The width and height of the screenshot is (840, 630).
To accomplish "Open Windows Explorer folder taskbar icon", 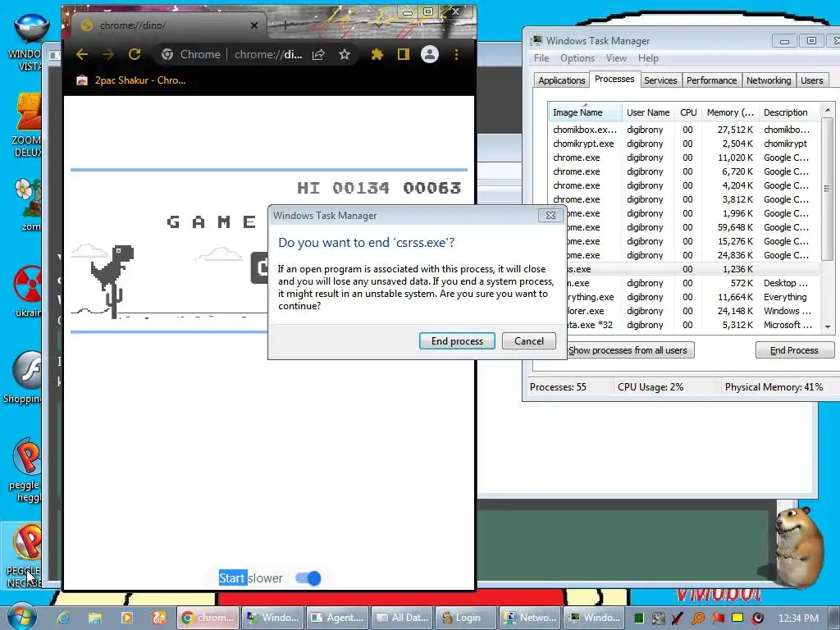I will pyautogui.click(x=95, y=618).
